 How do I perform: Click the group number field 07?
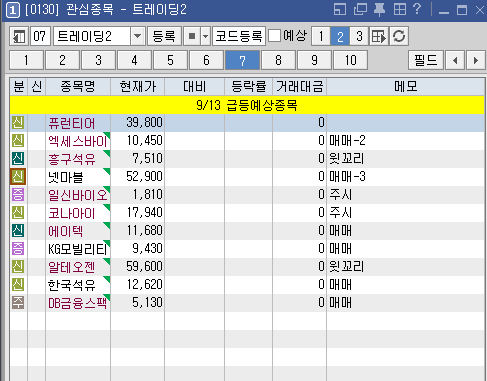[x=40, y=36]
